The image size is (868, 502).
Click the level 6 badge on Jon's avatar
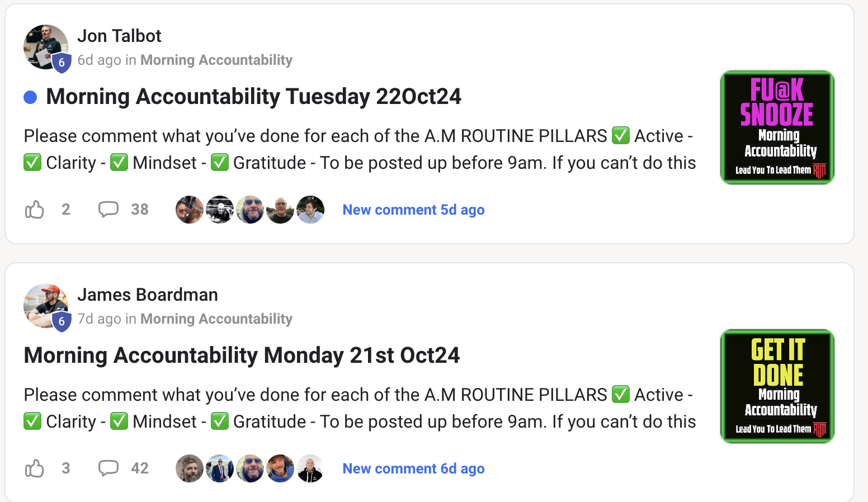62,63
